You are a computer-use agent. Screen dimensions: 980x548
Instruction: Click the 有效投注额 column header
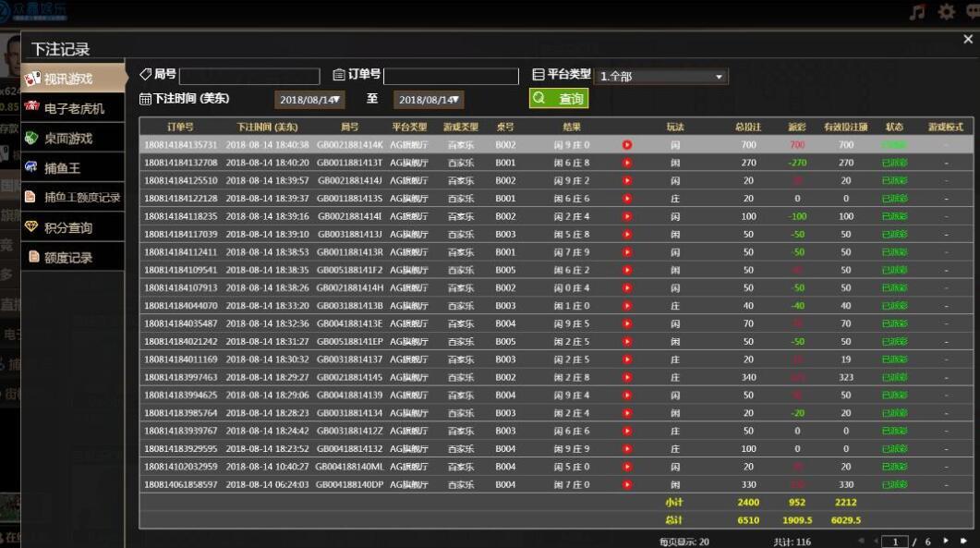click(x=846, y=127)
